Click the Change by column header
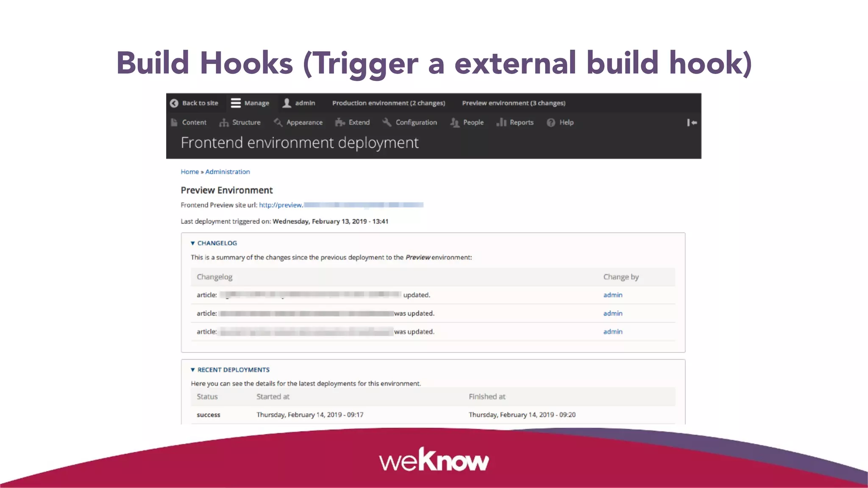 pos(621,277)
